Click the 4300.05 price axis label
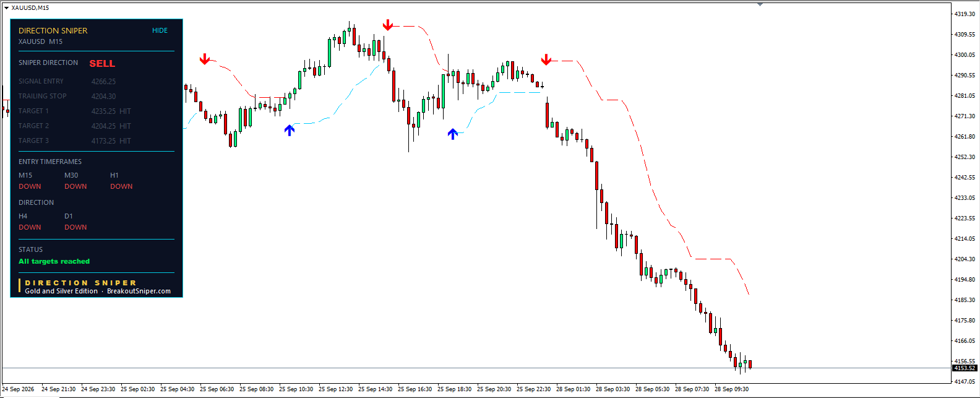980x398 pixels. (965, 54)
